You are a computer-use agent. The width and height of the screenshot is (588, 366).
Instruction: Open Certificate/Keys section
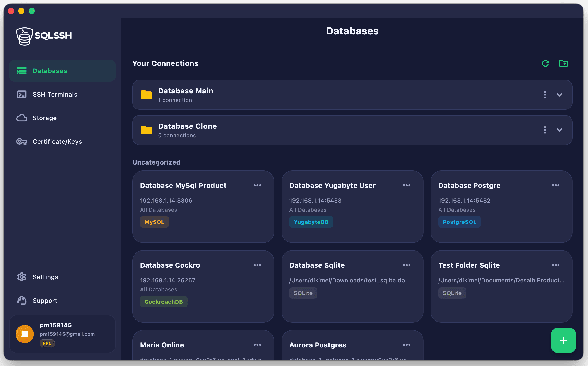point(62,141)
